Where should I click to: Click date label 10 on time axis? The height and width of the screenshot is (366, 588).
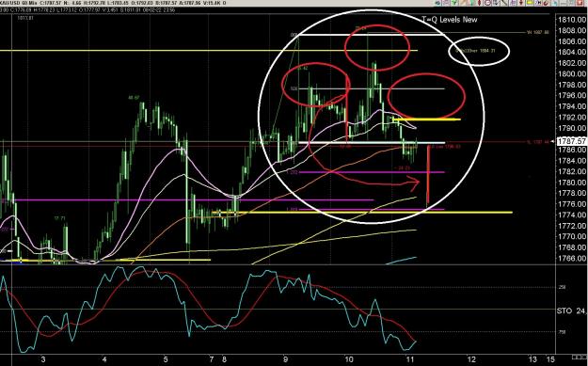click(x=349, y=358)
